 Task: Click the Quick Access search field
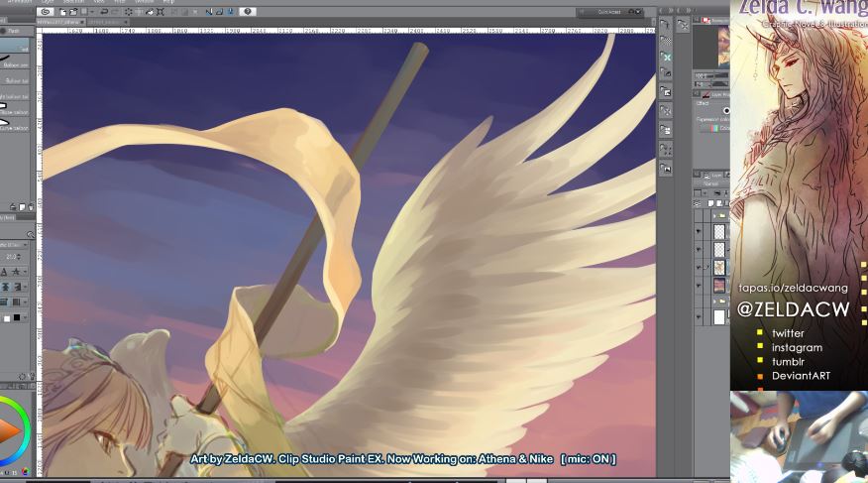click(x=609, y=12)
